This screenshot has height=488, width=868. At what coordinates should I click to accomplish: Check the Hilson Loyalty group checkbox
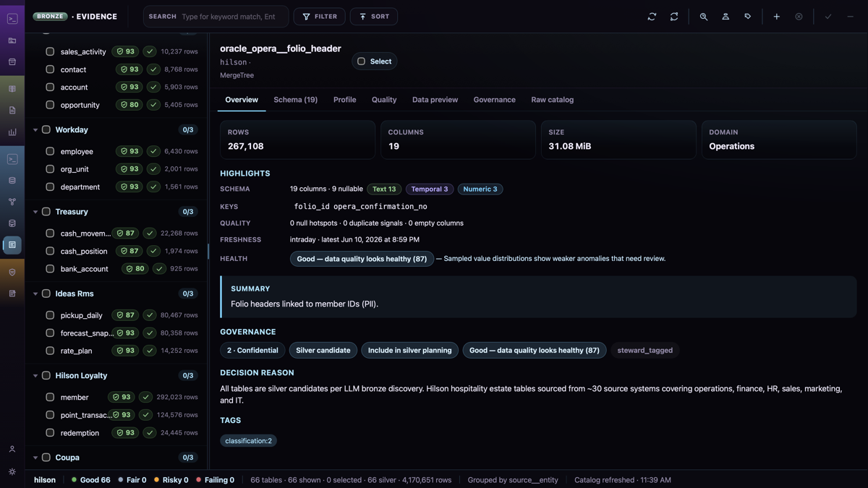pos(46,376)
